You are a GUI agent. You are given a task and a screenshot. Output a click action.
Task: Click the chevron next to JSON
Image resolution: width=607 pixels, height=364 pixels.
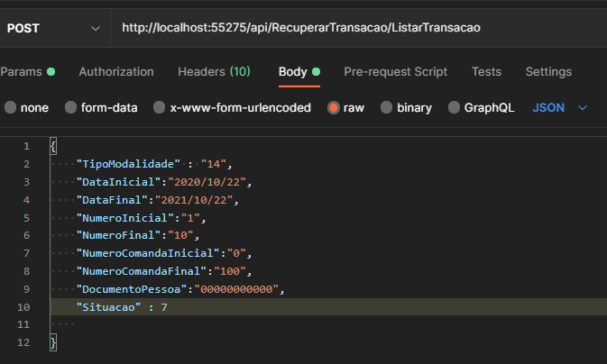click(582, 107)
